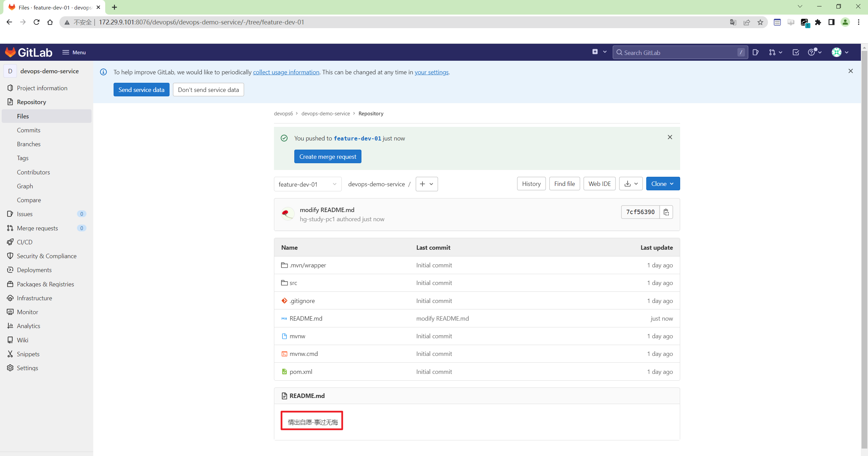Screen dimensions: 868x456
Task: Open the add file plus dropdown
Action: [427, 184]
